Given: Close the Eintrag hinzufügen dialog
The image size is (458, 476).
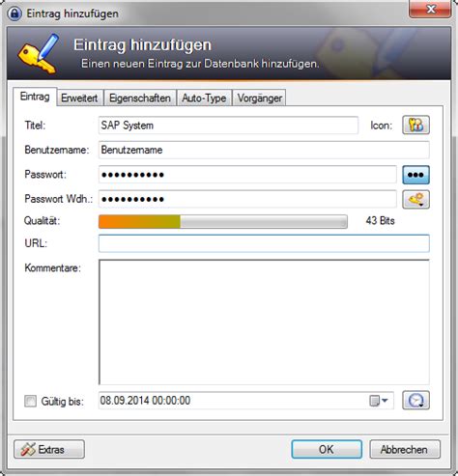Looking at the screenshot, I should (430, 9).
